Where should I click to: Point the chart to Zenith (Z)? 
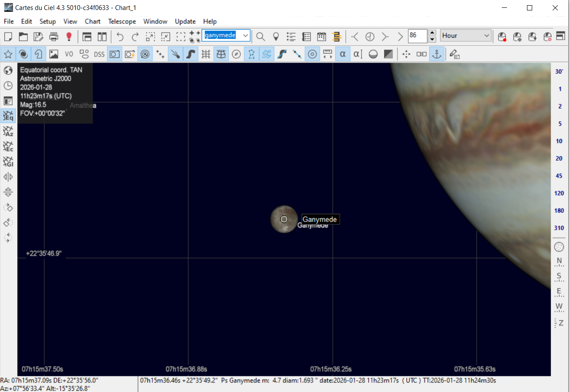[x=559, y=323]
